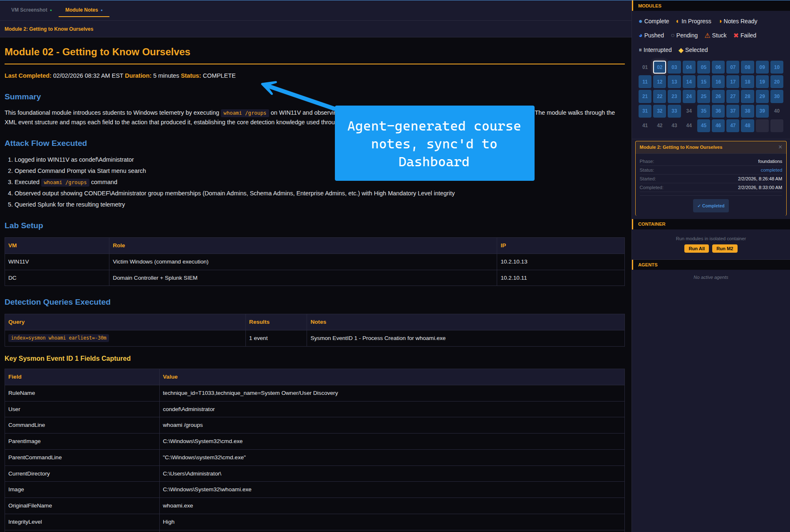
Task: Select the Module Notes tab
Action: [x=82, y=10]
